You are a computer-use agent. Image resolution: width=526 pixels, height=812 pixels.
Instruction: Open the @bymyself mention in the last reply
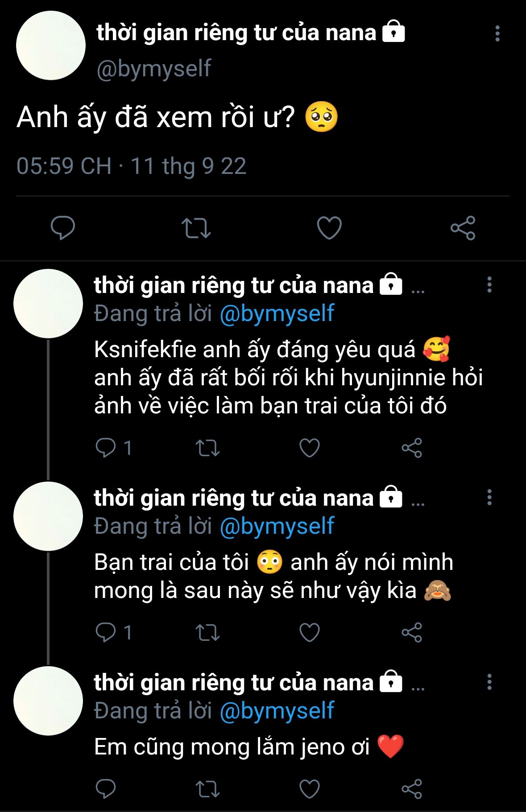coord(277,711)
